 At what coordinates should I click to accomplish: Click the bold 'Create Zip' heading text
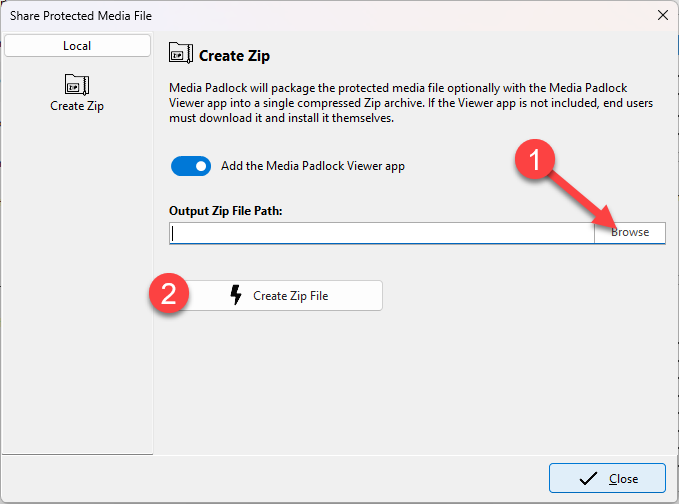pos(235,55)
